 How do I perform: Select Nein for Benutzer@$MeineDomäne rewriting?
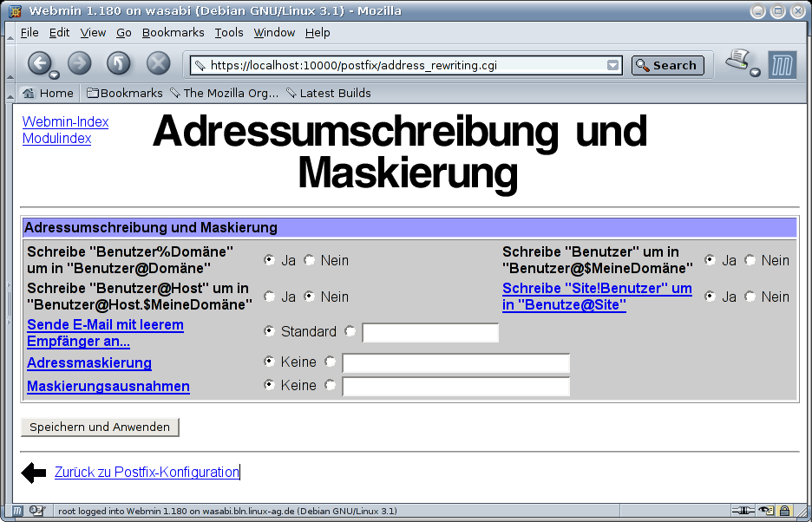coord(750,260)
